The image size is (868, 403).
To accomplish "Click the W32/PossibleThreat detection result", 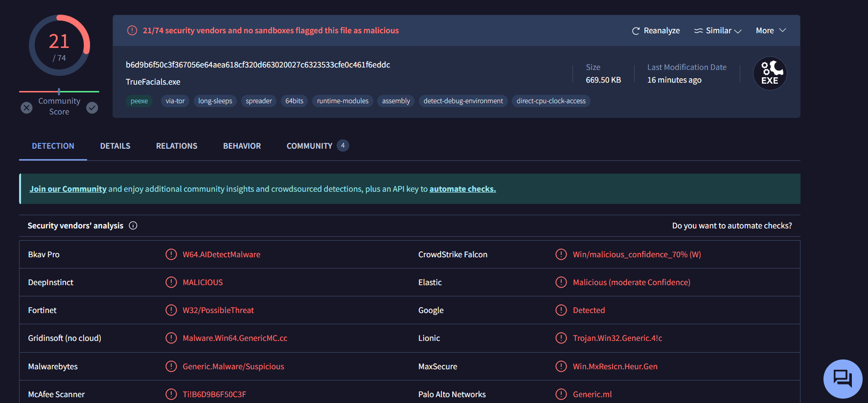I will [x=218, y=310].
